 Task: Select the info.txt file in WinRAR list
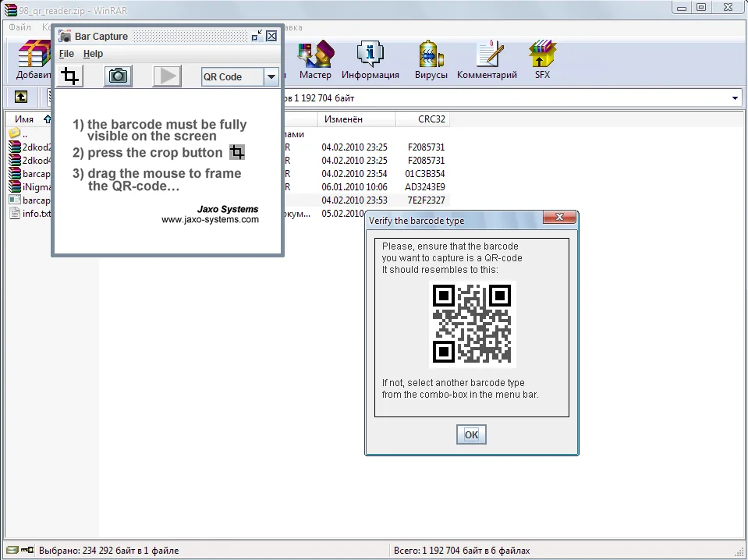[x=30, y=213]
